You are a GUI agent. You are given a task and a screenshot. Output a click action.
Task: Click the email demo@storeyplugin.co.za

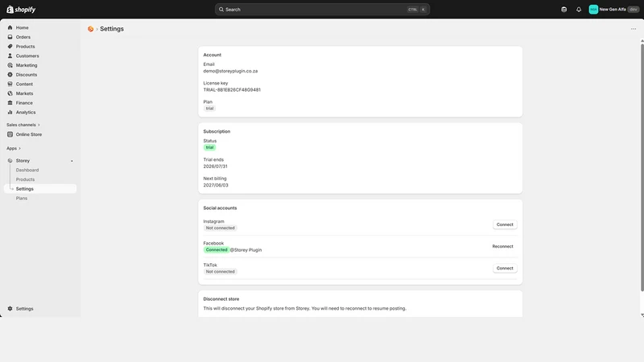[x=230, y=71]
